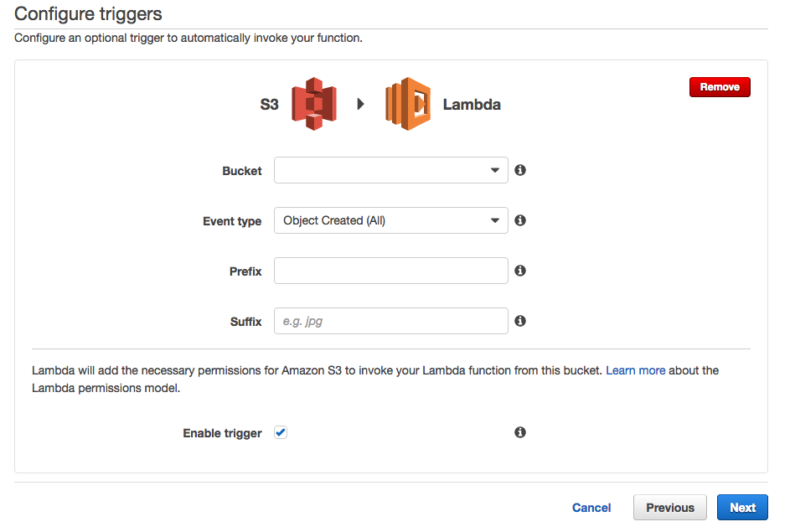This screenshot has height=532, width=790.
Task: Click the Lambda service icon
Action: [408, 104]
